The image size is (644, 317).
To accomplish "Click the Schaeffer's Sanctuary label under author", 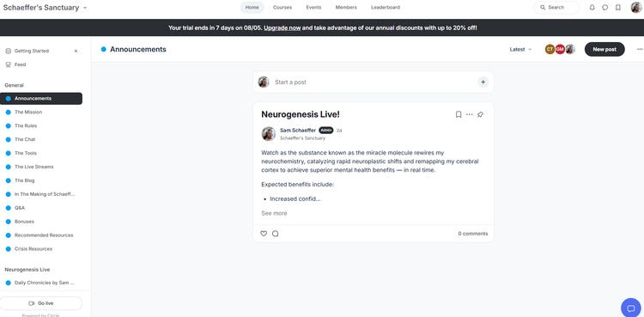I will (303, 138).
